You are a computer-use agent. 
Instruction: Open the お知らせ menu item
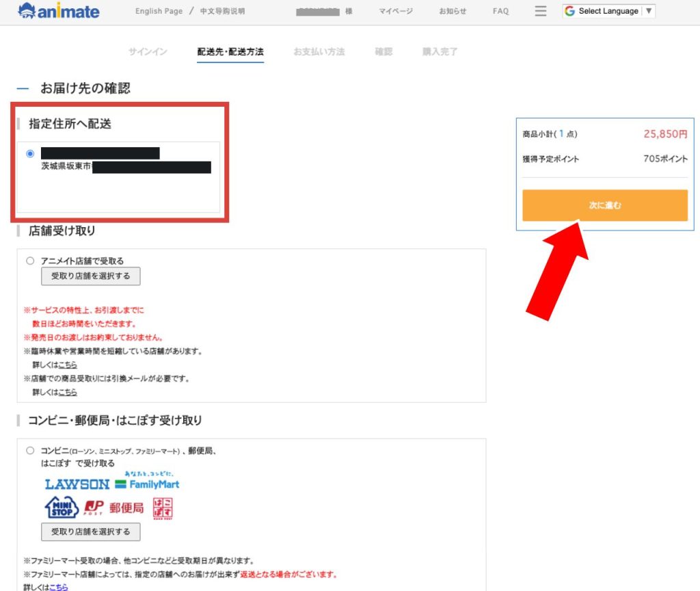(453, 12)
